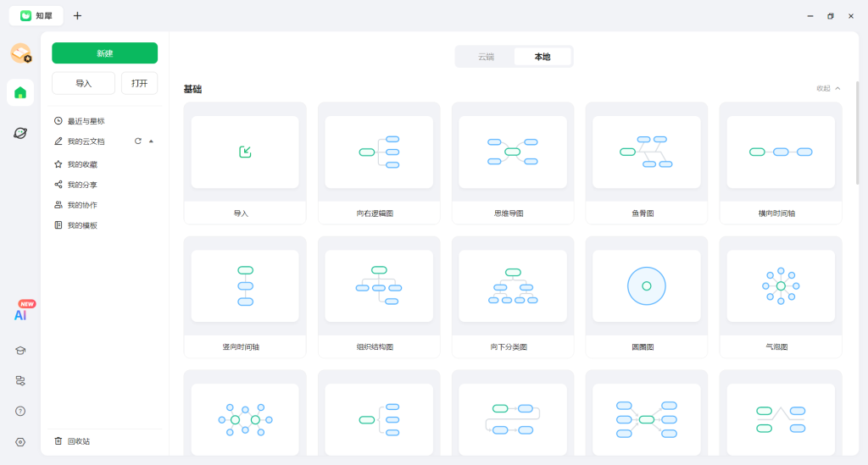Image resolution: width=868 pixels, height=465 pixels.
Task: Open the graduation cap tutorial icon
Action: (20, 351)
